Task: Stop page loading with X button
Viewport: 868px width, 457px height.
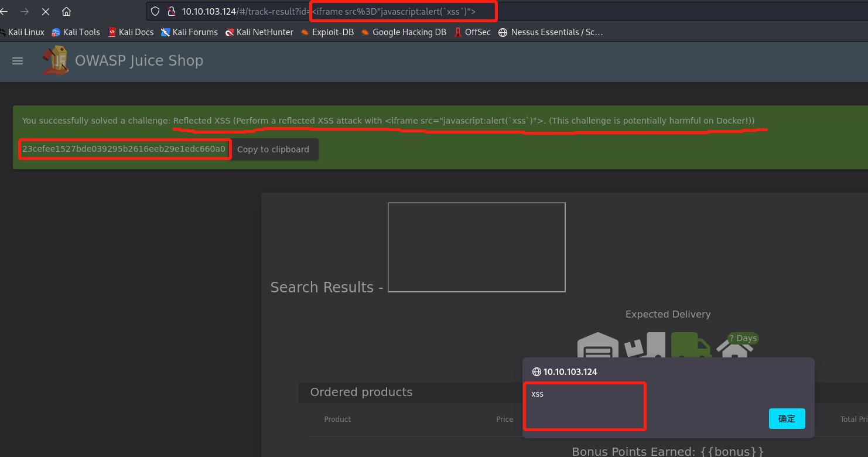Action: [45, 11]
